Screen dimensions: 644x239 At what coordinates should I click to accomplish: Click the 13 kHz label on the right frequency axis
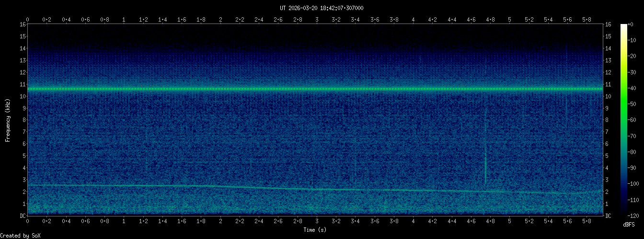[x=609, y=60]
